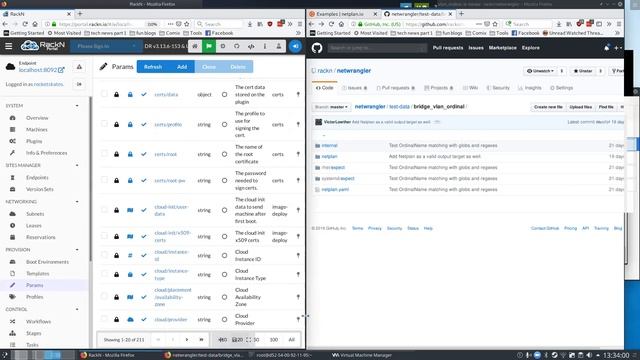This screenshot has width=640, height=360.
Task: Click the logout icon beside Logged in as
Action: pyautogui.click(x=79, y=84)
